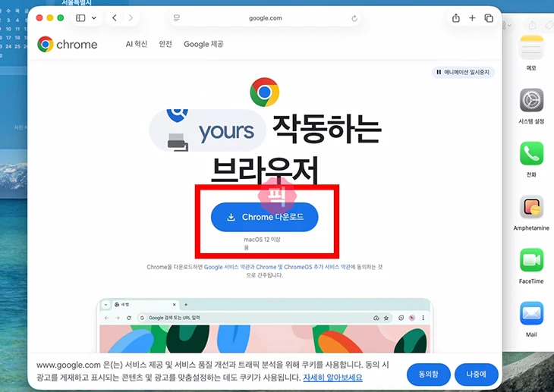The image size is (554, 392).
Task: Go back with the Safari back arrow
Action: click(x=115, y=18)
